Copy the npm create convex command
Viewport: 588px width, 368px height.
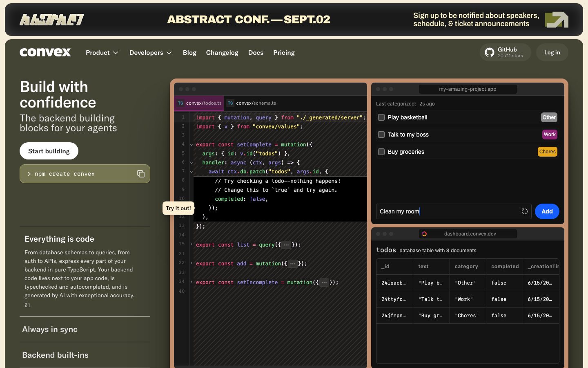[141, 174]
